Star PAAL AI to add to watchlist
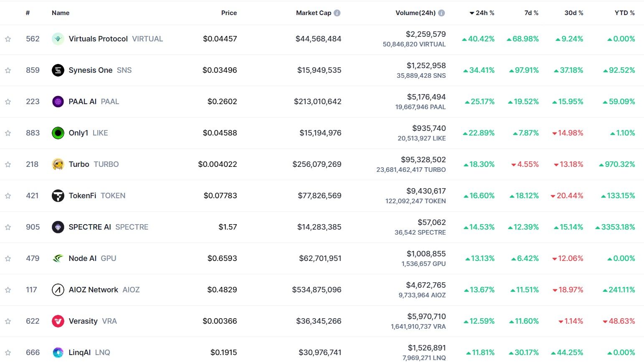 pyautogui.click(x=8, y=102)
